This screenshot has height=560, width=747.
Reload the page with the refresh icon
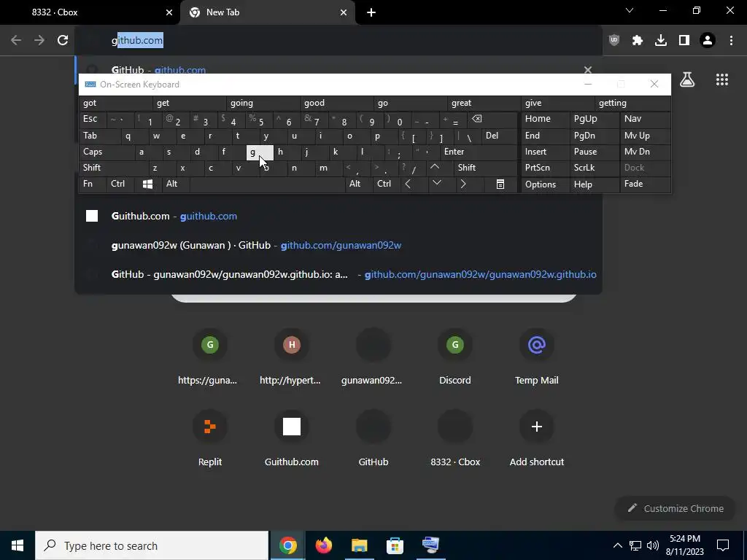point(63,40)
